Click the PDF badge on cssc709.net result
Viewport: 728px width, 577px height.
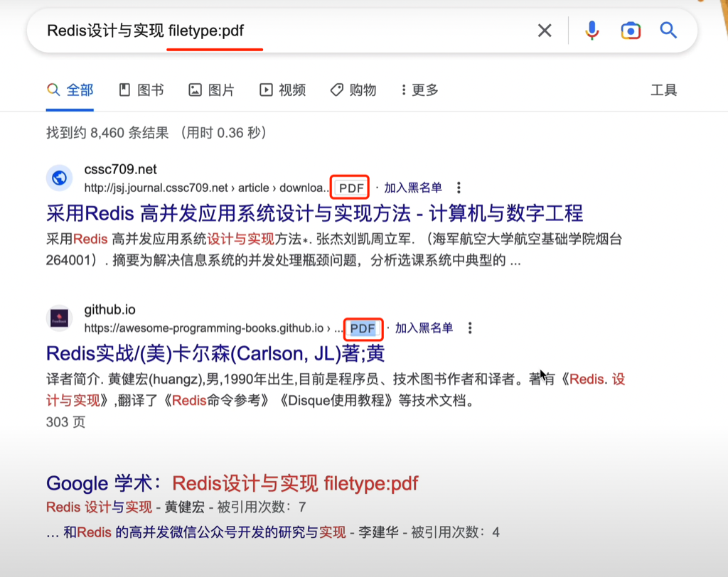(x=351, y=188)
